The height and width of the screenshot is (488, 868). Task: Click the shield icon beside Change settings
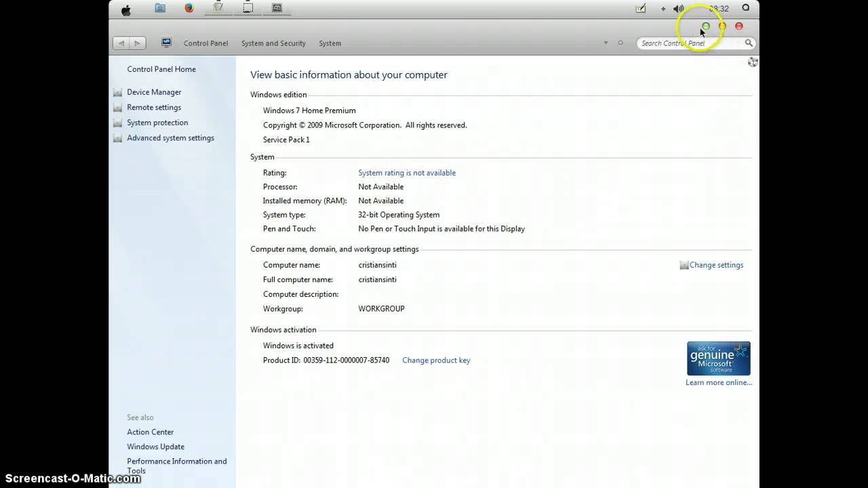pyautogui.click(x=684, y=265)
